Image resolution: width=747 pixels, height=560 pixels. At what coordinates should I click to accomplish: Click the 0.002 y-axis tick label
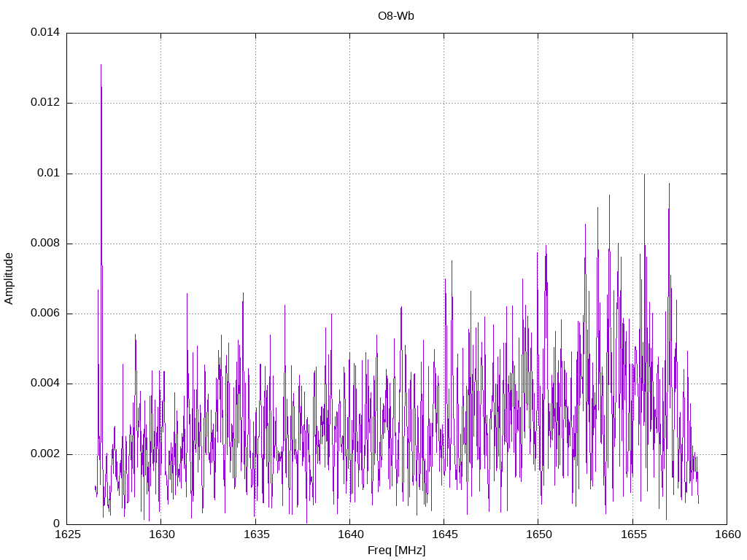coord(44,454)
